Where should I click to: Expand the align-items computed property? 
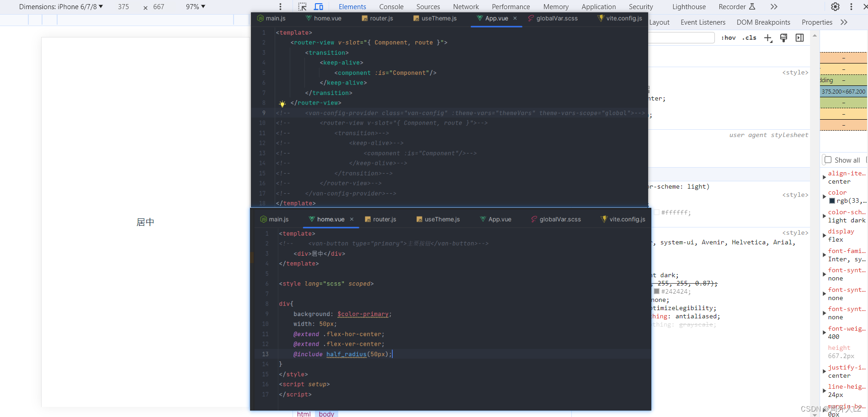coord(824,177)
